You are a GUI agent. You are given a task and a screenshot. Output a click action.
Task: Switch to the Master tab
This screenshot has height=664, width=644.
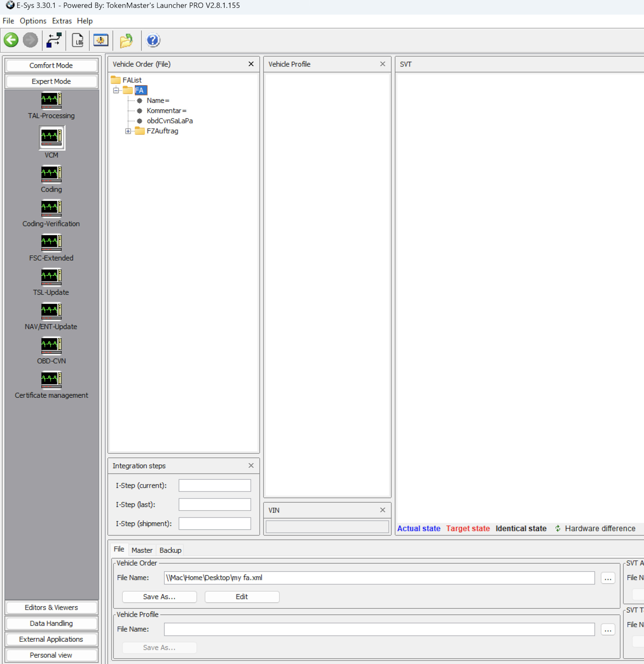142,550
